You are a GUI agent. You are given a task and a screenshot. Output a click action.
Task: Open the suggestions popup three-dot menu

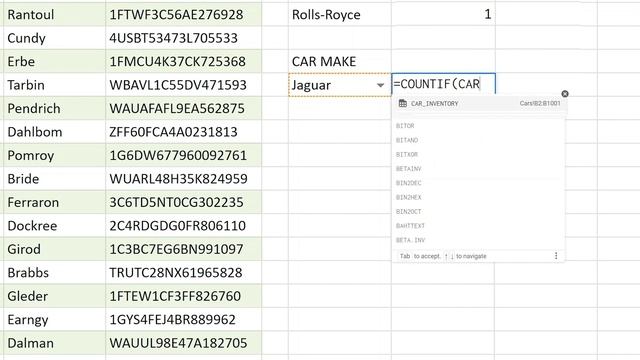click(x=556, y=256)
